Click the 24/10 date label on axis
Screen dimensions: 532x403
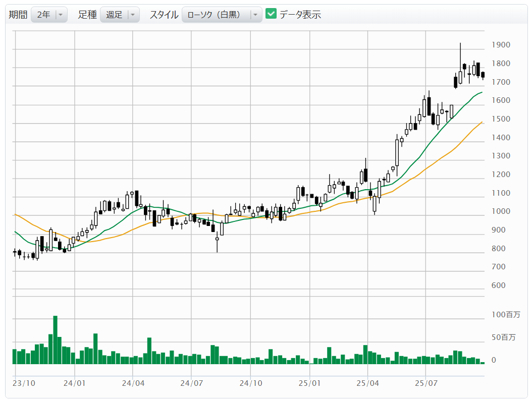[x=251, y=383]
